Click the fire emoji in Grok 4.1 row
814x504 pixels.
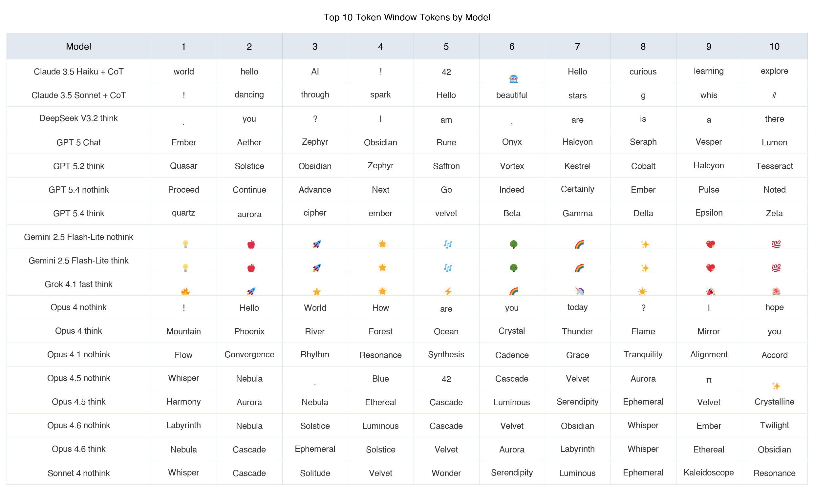coord(185,292)
